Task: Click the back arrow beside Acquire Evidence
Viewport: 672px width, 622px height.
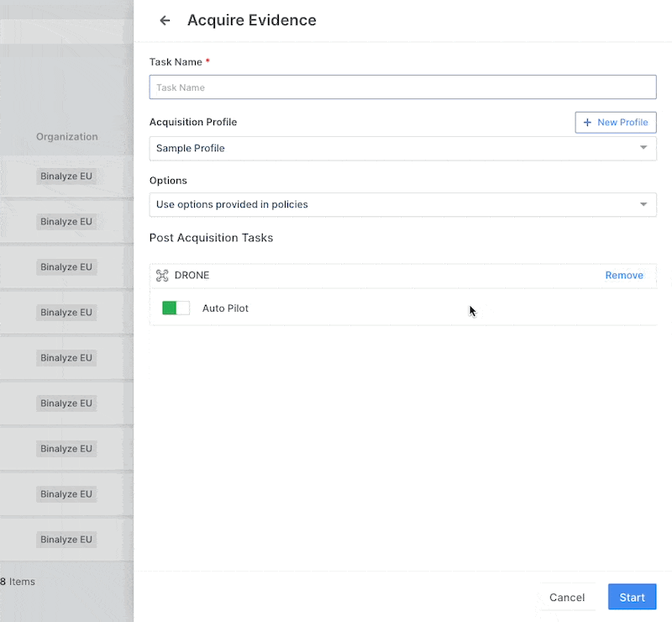Action: click(165, 21)
